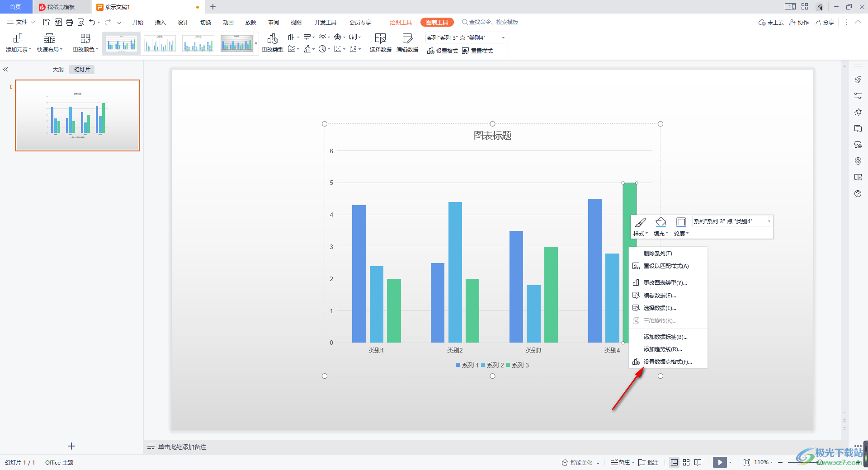The height and width of the screenshot is (470, 868).
Task: Choose Select Data (选择数据) in context menu
Action: [668, 308]
